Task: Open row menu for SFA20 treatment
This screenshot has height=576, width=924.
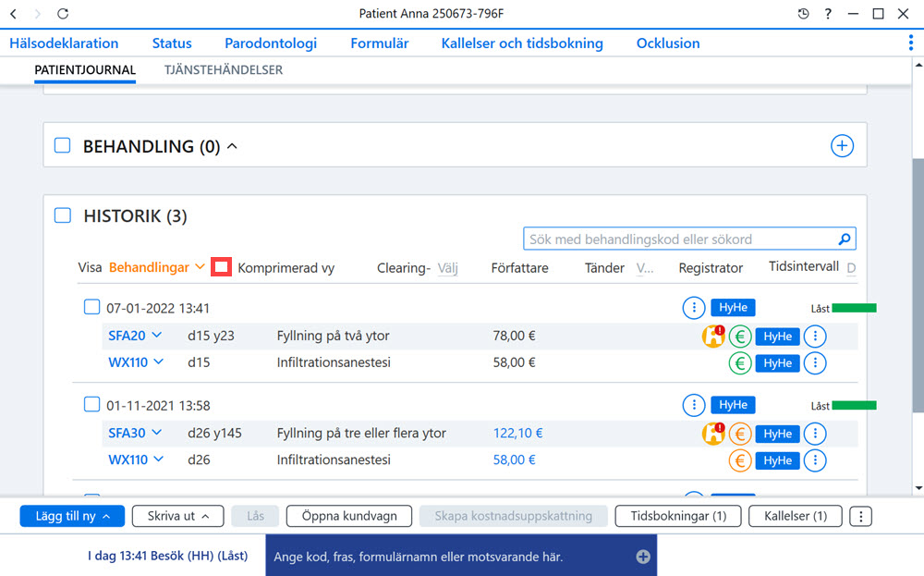Action: point(815,336)
